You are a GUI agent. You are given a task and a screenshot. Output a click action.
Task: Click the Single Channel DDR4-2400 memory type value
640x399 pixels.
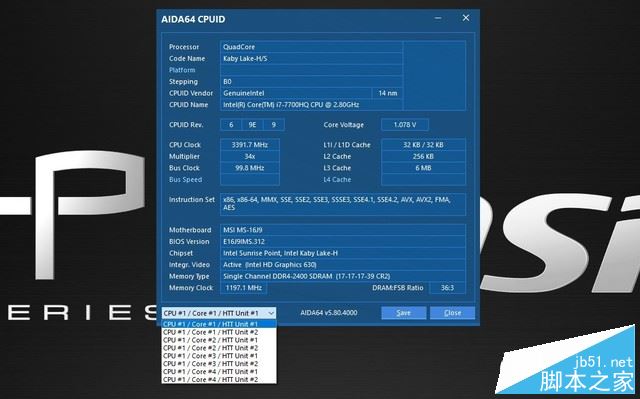(343, 276)
